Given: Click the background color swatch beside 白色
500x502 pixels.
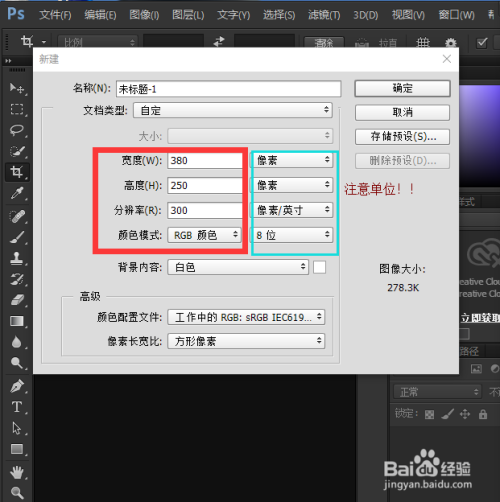Looking at the screenshot, I should click(x=319, y=267).
